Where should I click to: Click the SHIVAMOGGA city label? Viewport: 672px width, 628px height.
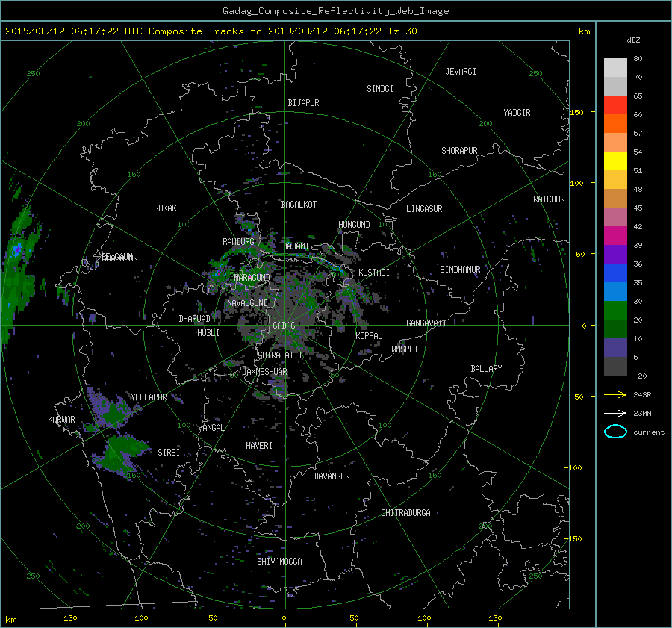pyautogui.click(x=279, y=561)
